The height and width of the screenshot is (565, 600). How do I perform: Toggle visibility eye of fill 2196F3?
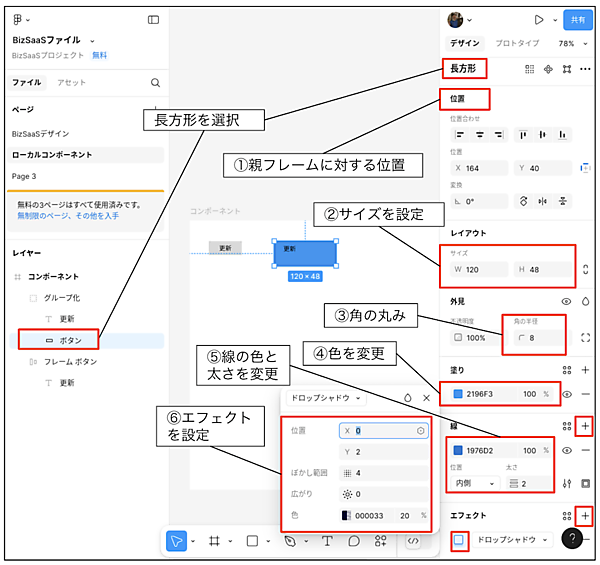(x=567, y=395)
